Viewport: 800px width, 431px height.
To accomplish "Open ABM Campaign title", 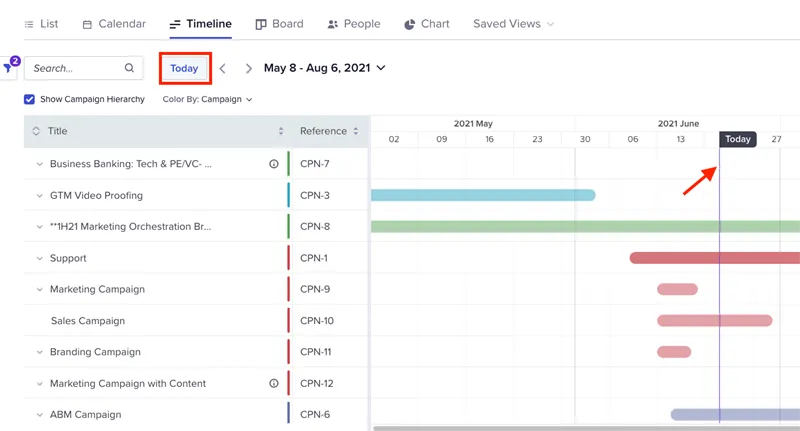I will [85, 415].
